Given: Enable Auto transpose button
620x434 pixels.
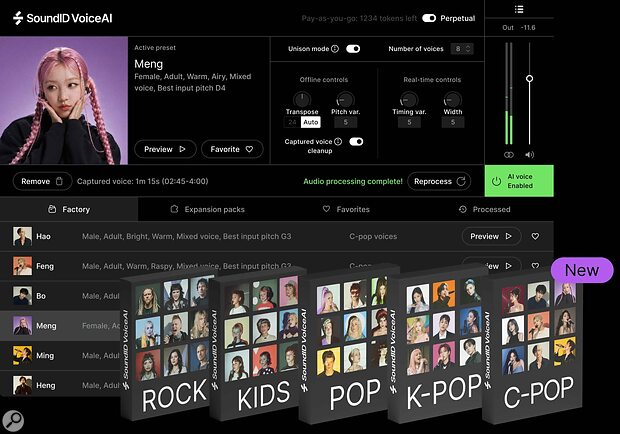Looking at the screenshot, I should [311, 122].
